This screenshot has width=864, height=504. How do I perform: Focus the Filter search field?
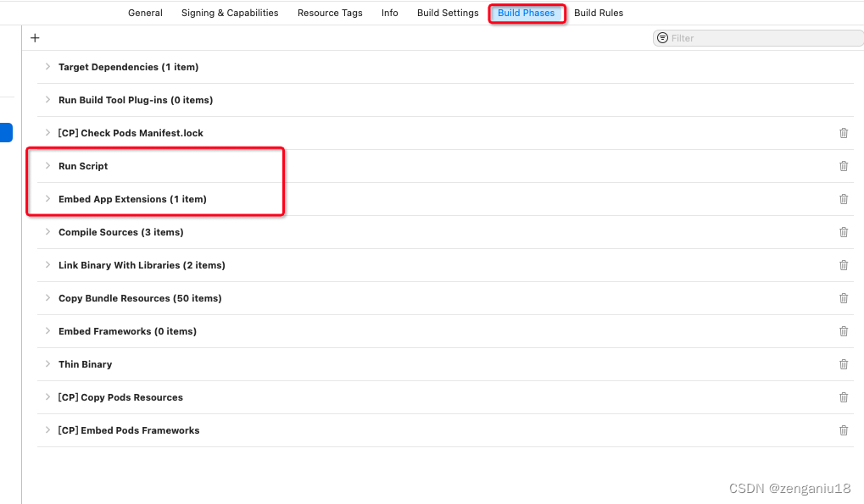pyautogui.click(x=758, y=38)
